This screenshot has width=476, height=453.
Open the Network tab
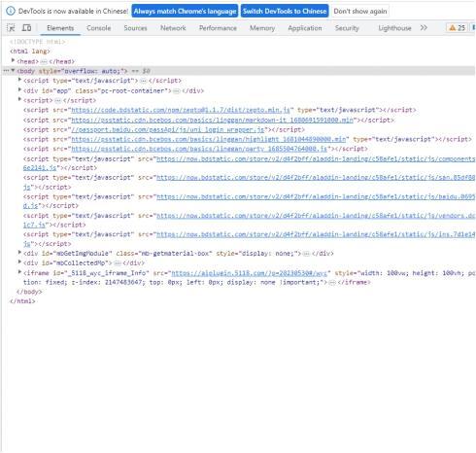173,28
